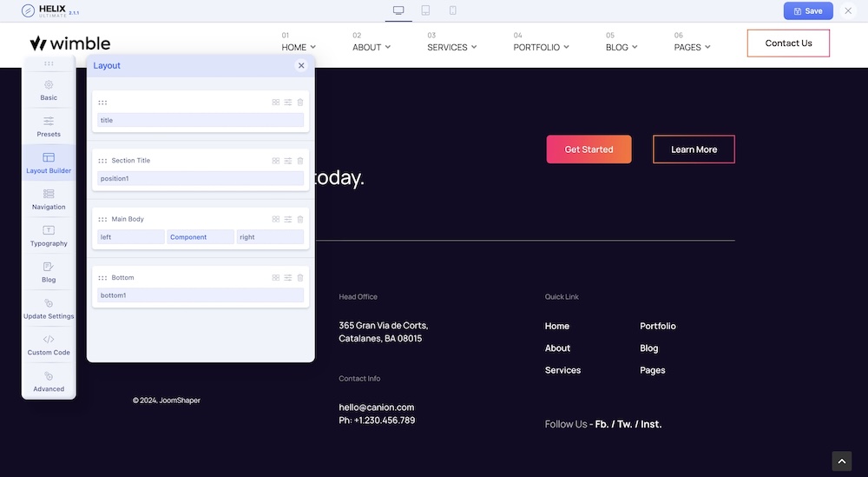Click the Get Started button
868x477 pixels.
(x=589, y=149)
